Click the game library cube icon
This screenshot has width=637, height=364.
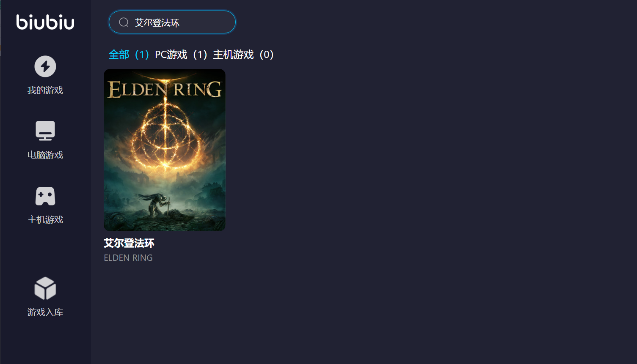45,288
